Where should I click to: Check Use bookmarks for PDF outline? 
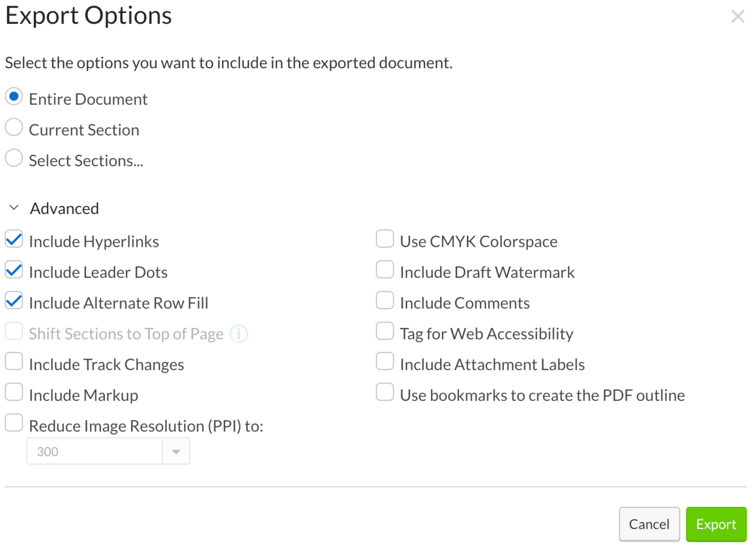point(385,392)
